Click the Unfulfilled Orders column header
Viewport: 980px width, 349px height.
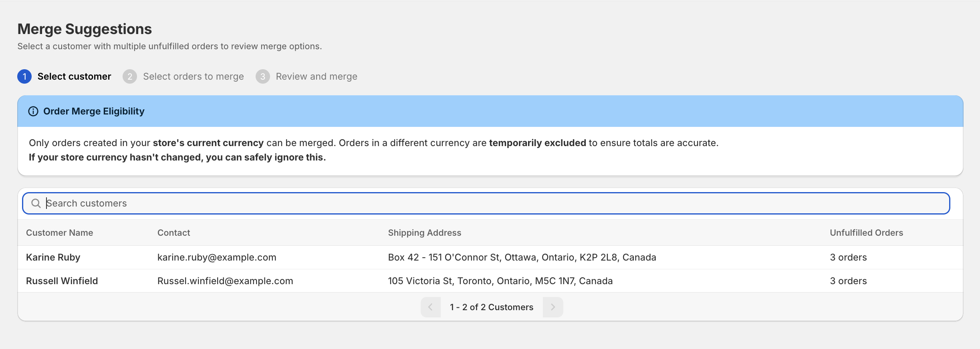(866, 233)
